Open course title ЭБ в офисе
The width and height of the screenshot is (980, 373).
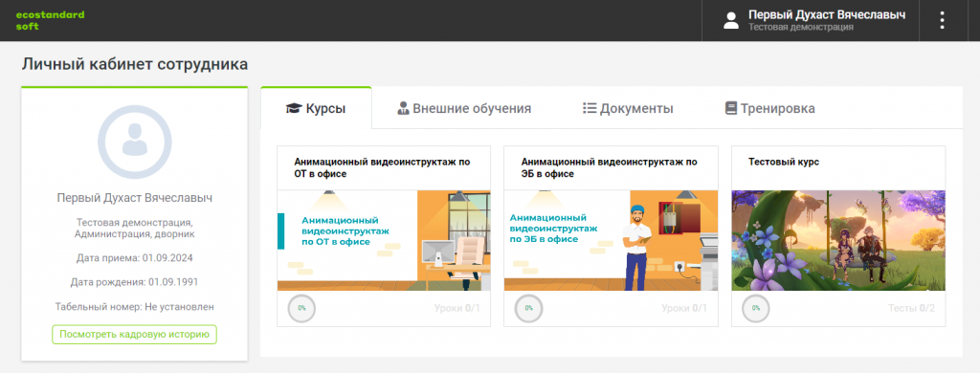point(610,167)
